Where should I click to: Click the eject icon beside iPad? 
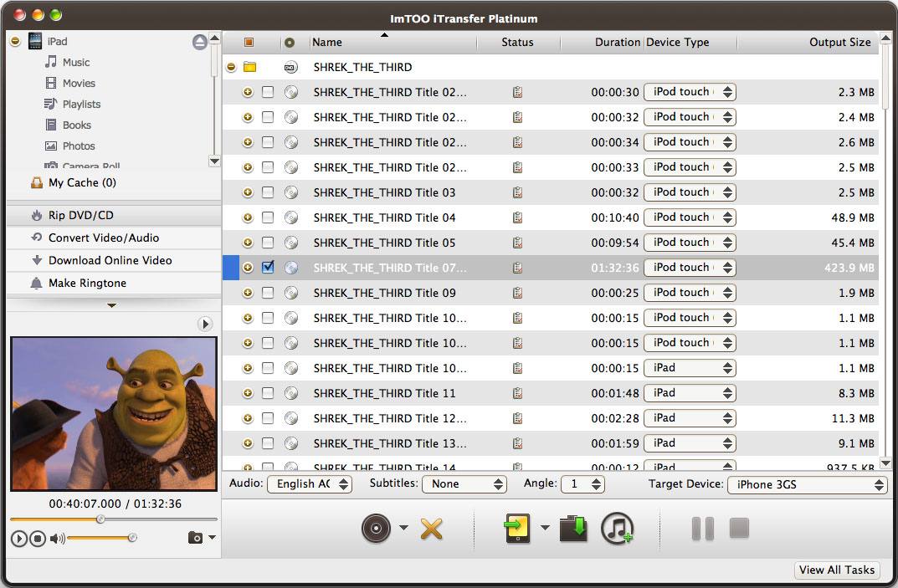point(199,42)
